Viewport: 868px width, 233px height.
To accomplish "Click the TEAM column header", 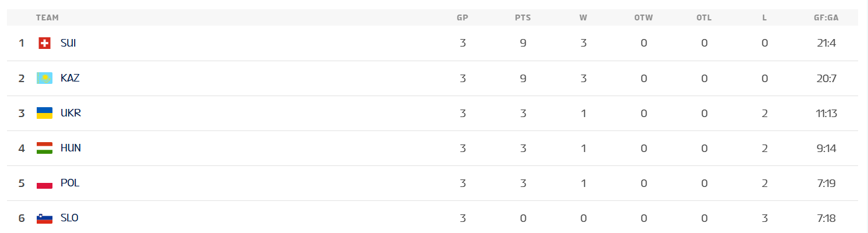I will click(47, 17).
